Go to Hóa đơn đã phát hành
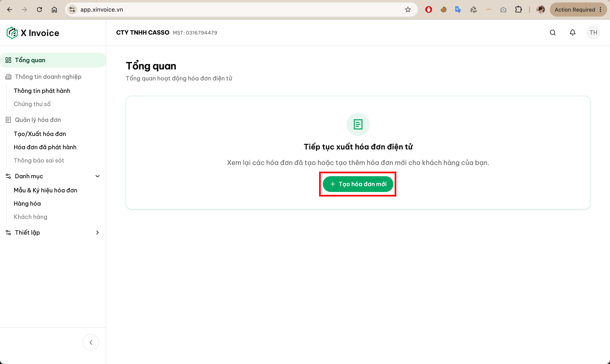 pyautogui.click(x=45, y=147)
